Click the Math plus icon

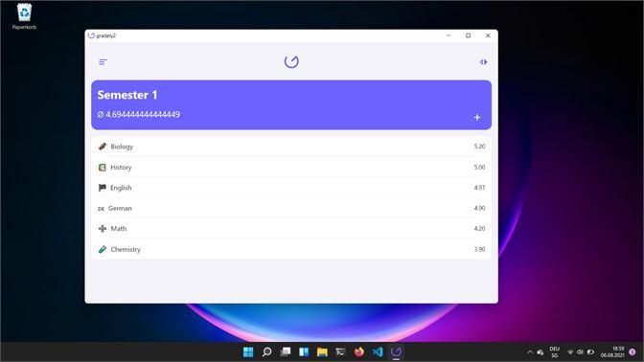click(103, 229)
